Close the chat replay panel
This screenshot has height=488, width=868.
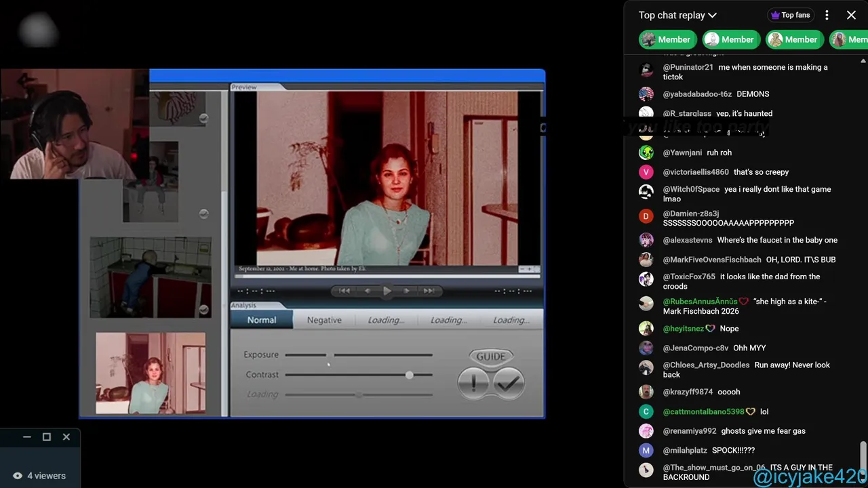[851, 15]
